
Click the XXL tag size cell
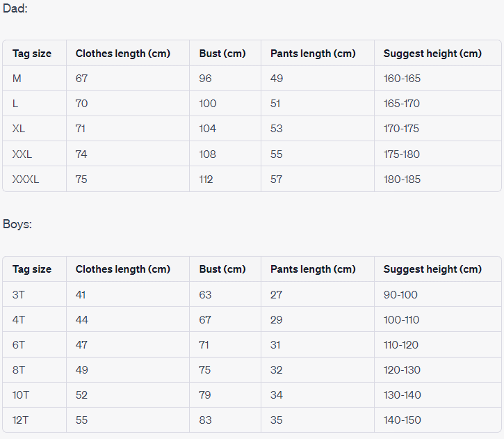coord(22,154)
